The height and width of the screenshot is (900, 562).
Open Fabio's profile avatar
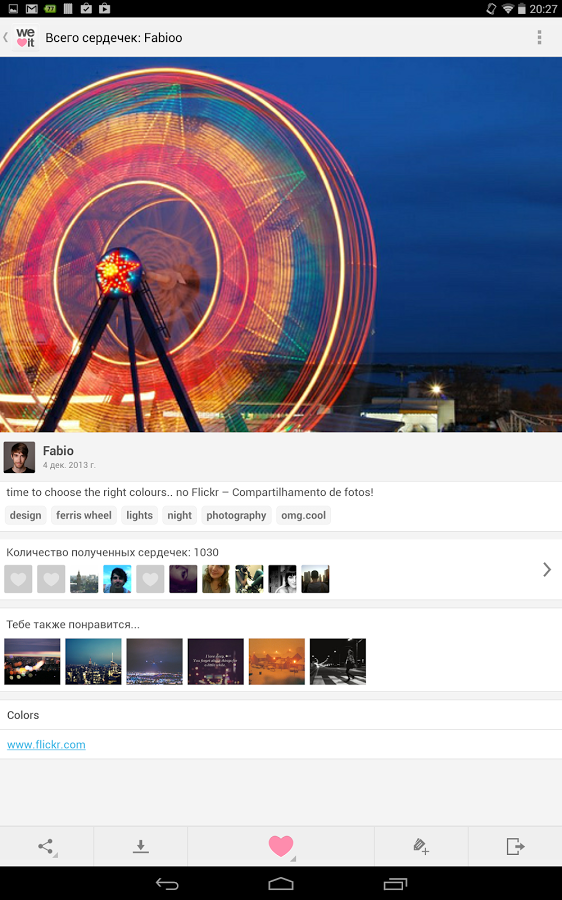20,457
